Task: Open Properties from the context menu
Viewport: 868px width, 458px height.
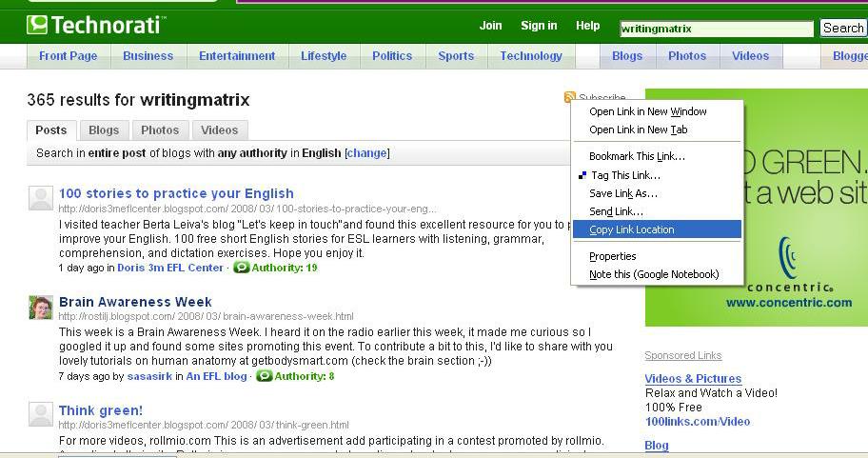Action: [x=657, y=256]
